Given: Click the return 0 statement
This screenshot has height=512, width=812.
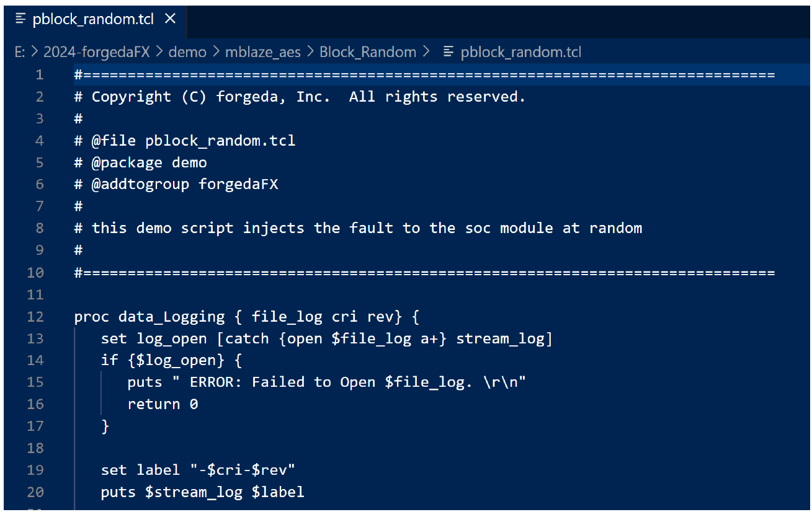Looking at the screenshot, I should point(163,404).
